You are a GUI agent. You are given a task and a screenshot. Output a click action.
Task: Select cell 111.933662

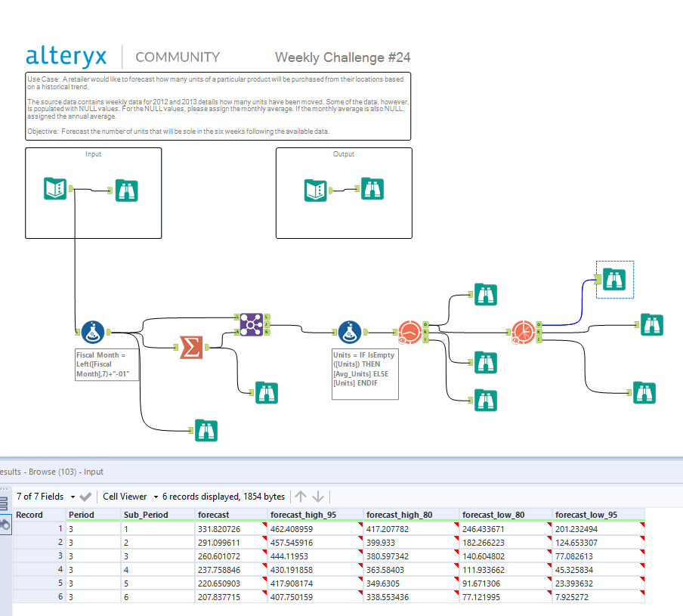tap(505, 570)
